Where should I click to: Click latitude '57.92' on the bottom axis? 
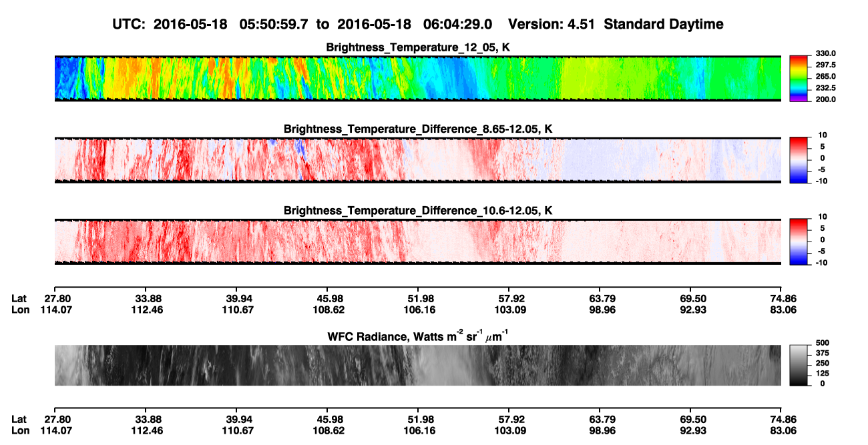pos(511,420)
